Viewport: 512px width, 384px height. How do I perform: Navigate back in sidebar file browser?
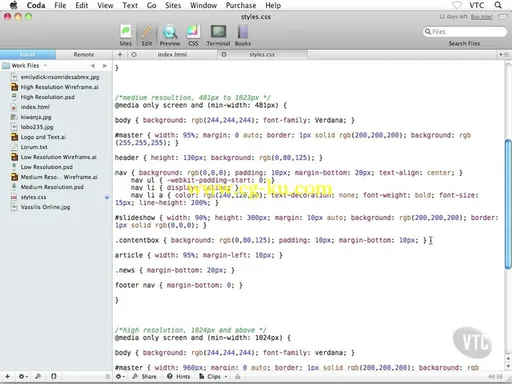(93, 66)
